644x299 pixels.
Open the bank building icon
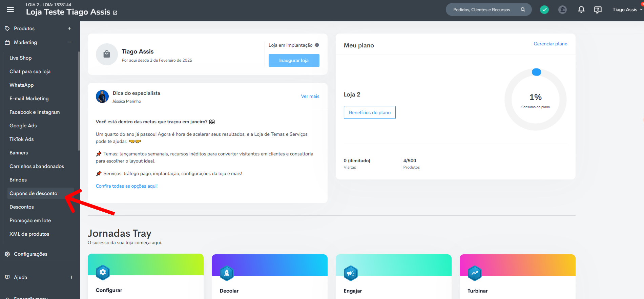[562, 9]
